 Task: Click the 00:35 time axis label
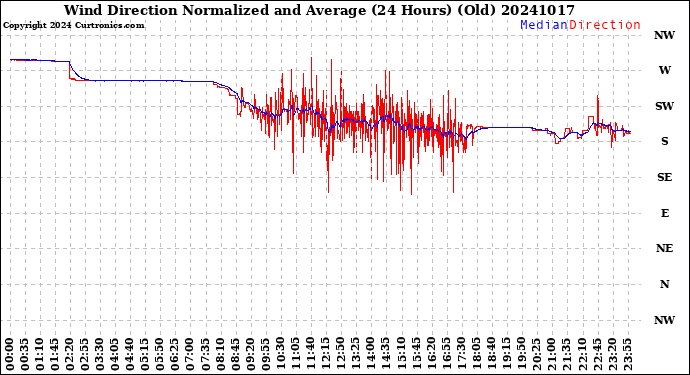tap(25, 354)
